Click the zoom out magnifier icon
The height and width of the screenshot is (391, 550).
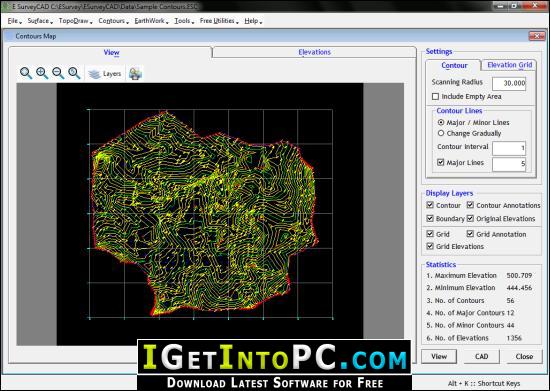tap(58, 73)
